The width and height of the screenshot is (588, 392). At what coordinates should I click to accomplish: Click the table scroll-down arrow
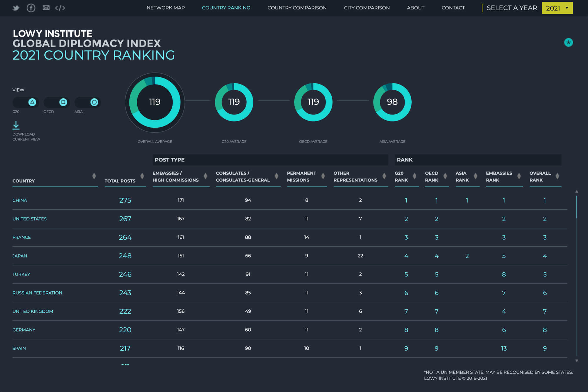coord(577,361)
